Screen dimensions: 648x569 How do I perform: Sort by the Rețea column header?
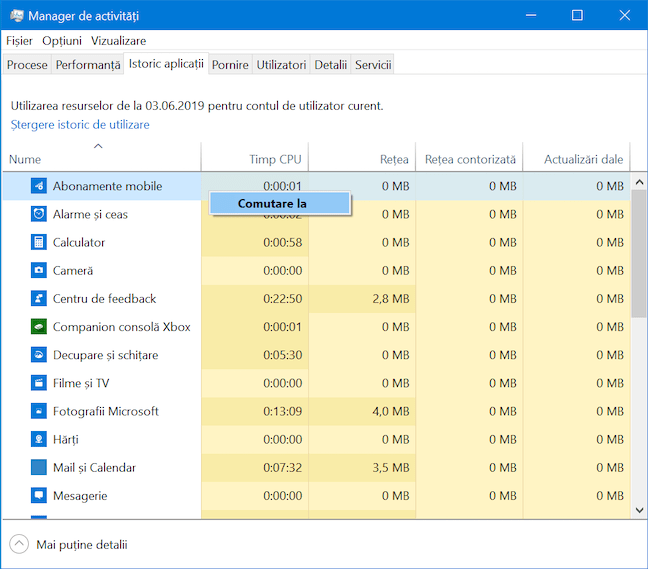tap(362, 157)
